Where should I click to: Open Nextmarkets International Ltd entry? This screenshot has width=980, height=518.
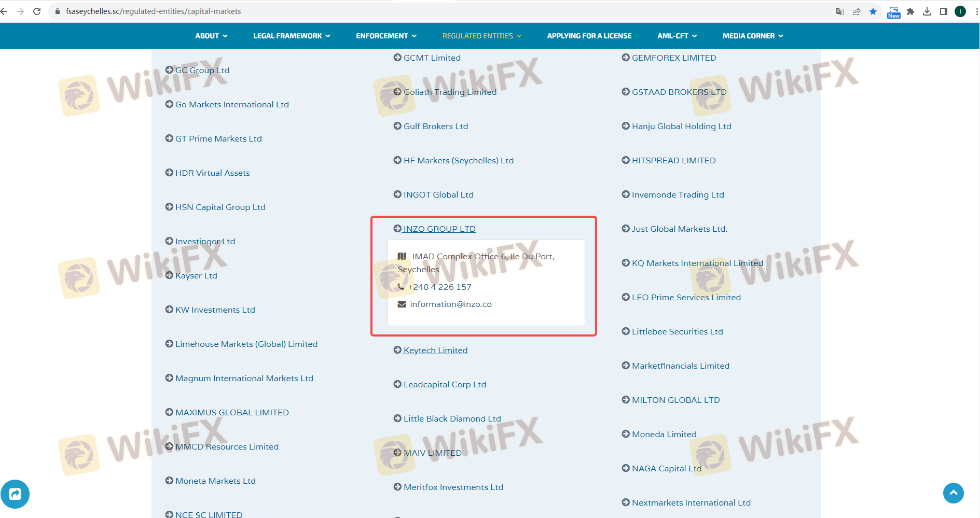(x=691, y=502)
